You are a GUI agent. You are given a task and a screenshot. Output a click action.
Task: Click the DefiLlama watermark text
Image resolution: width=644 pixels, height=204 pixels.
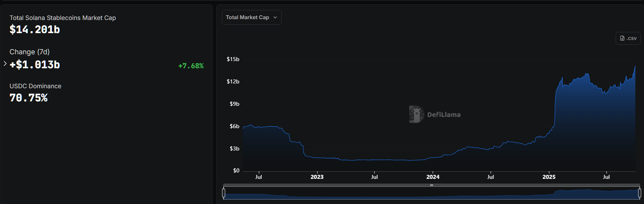point(444,115)
